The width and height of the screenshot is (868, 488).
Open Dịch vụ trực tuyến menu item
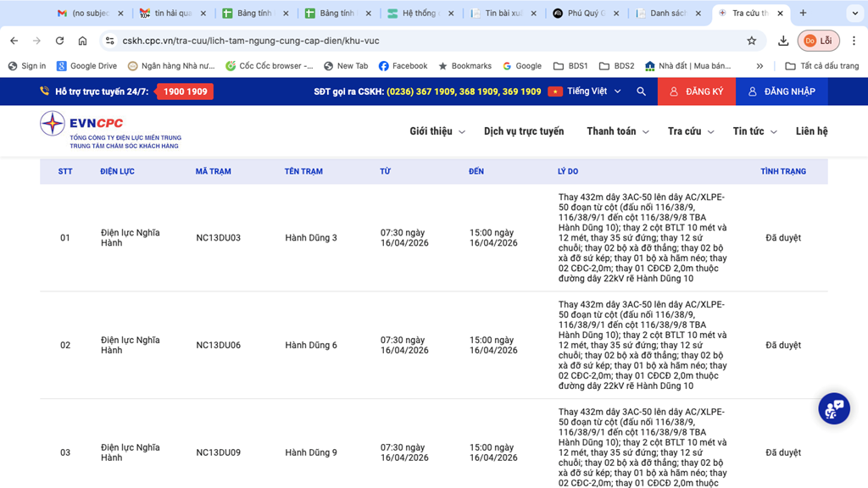(523, 131)
